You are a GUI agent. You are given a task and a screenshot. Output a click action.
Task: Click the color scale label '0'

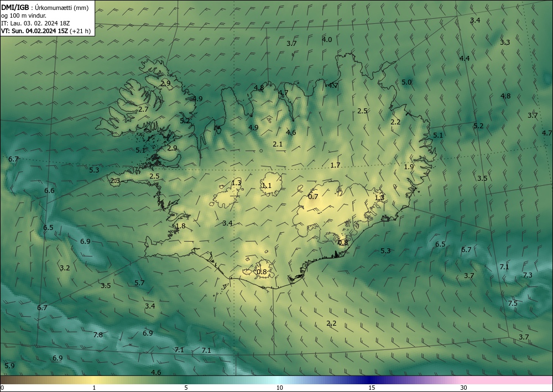(2, 388)
